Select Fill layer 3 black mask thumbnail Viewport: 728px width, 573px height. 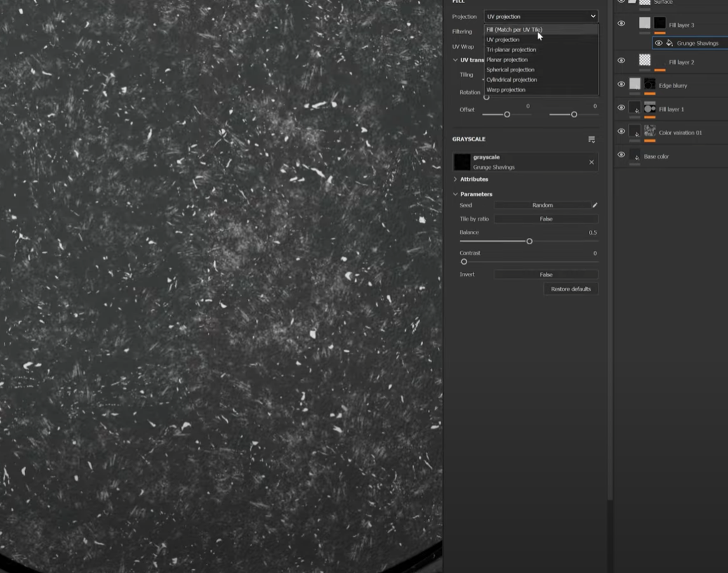click(x=659, y=23)
